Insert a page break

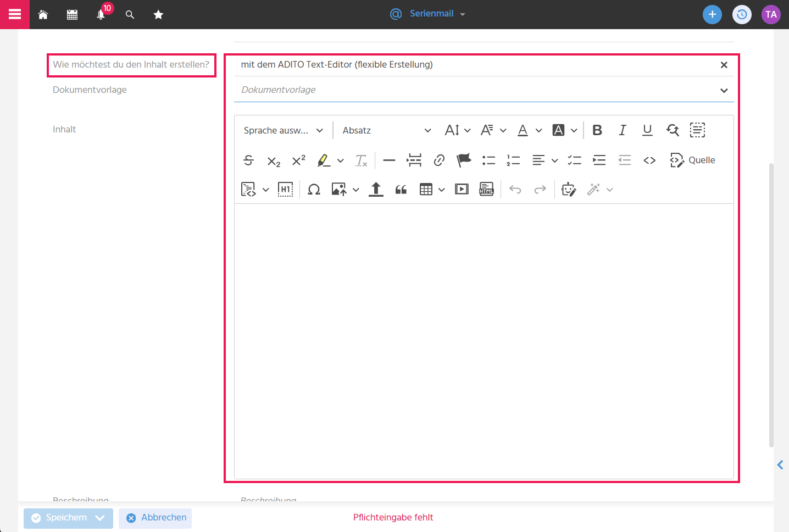(x=414, y=160)
